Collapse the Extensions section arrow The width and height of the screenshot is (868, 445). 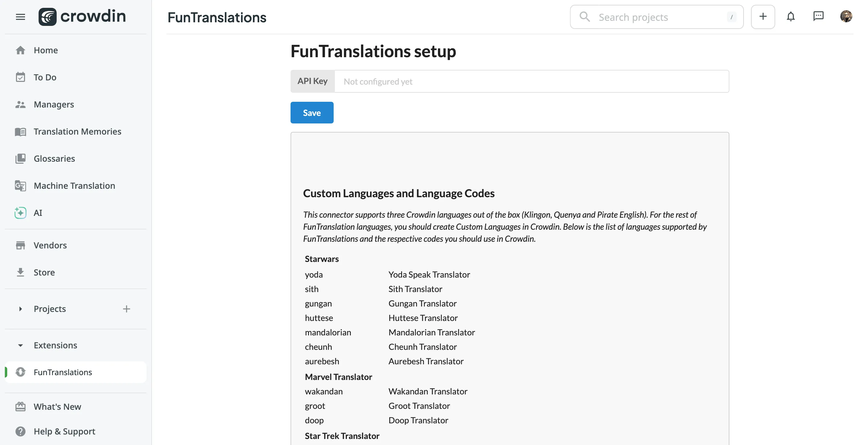20,345
